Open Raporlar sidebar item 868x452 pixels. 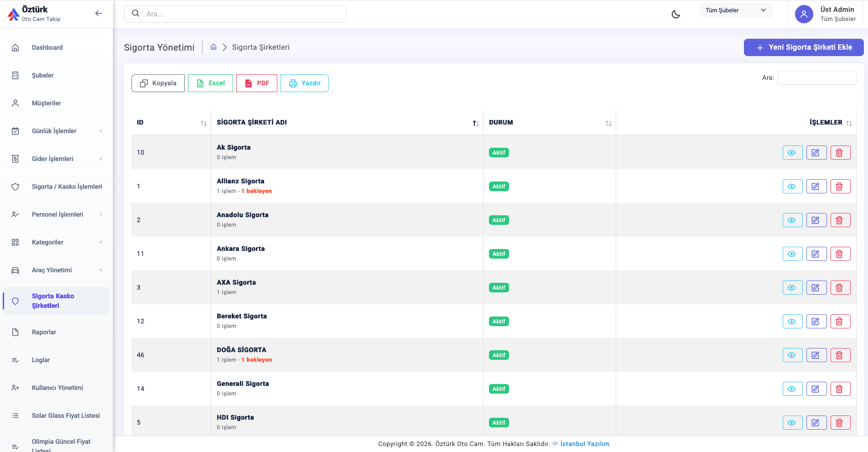click(56, 333)
